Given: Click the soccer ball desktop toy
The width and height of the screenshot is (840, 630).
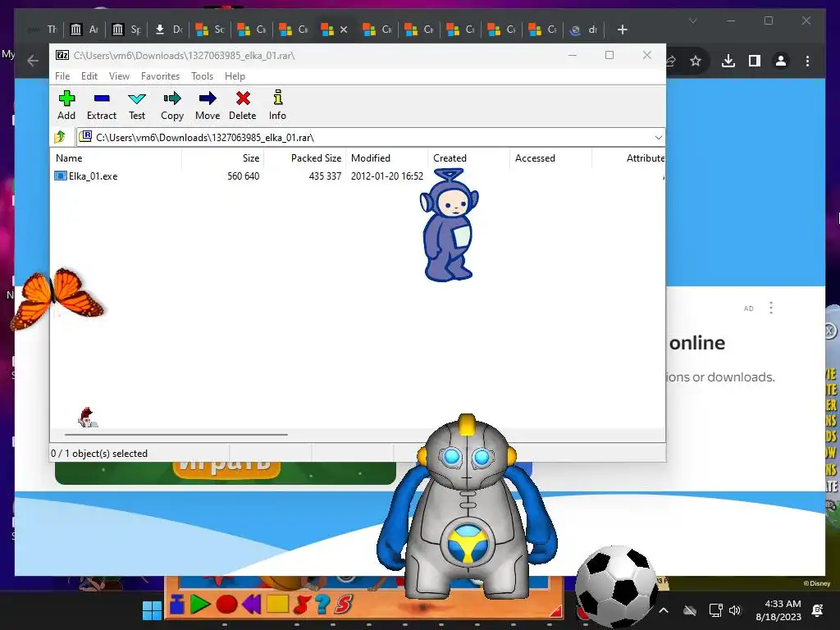Looking at the screenshot, I should [617, 586].
